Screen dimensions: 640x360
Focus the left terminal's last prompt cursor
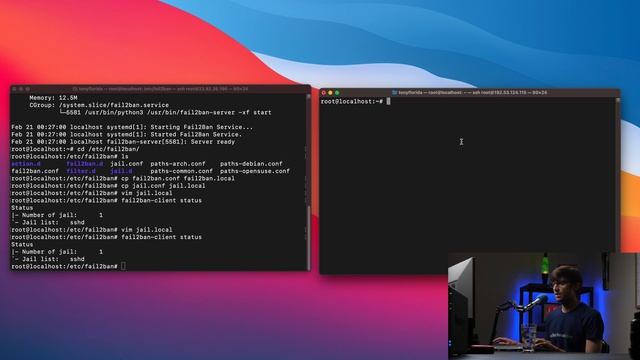(123, 266)
